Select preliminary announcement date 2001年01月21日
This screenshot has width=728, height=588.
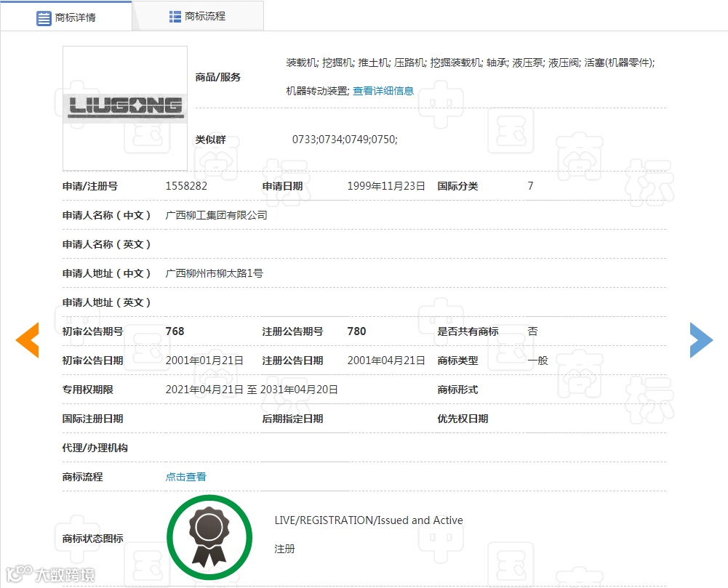click(204, 361)
